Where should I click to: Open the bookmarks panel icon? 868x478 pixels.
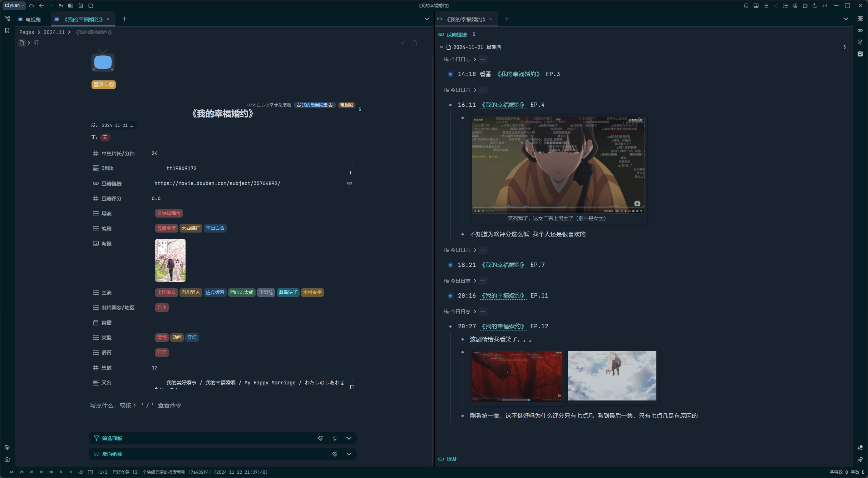pyautogui.click(x=7, y=31)
